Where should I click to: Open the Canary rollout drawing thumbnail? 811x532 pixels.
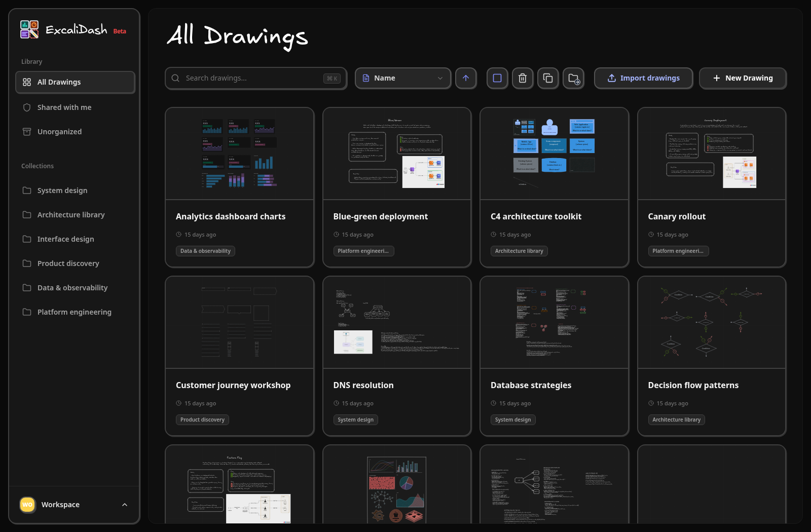[x=712, y=154]
